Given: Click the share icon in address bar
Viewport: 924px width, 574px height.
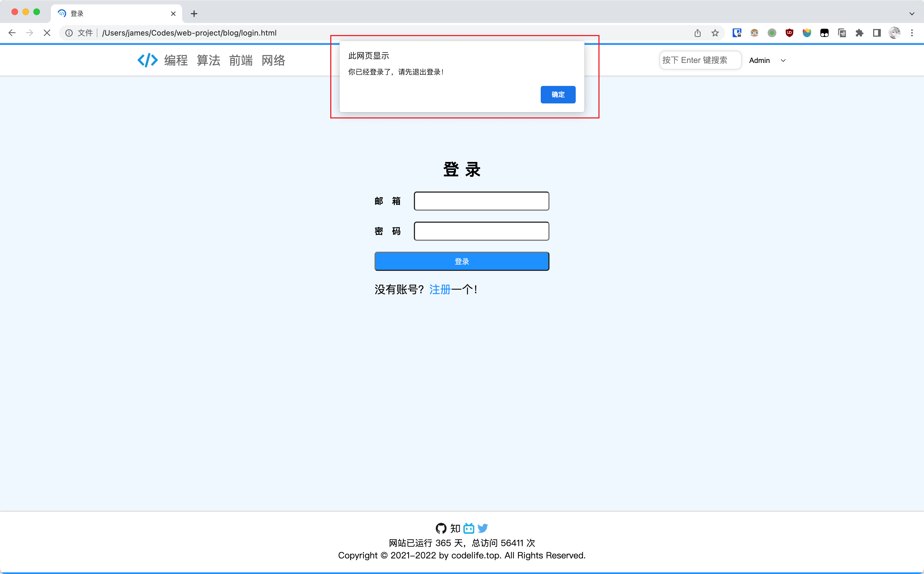Looking at the screenshot, I should tap(697, 33).
